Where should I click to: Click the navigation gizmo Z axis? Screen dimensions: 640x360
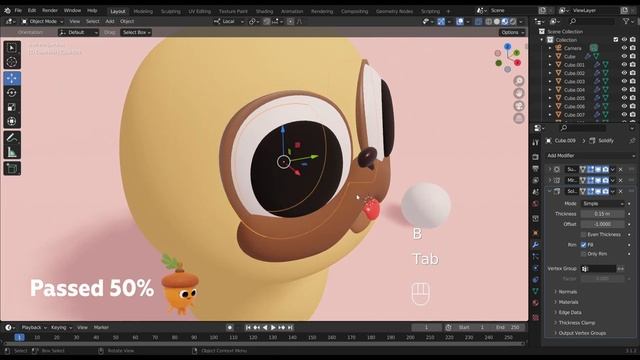click(x=507, y=47)
